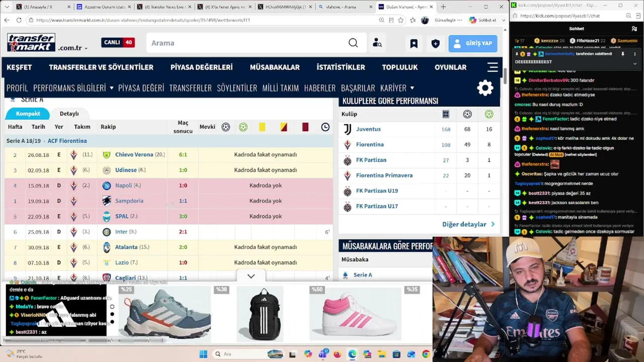644x362 pixels.
Task: Open new browser tab with plus
Action: point(443,7)
